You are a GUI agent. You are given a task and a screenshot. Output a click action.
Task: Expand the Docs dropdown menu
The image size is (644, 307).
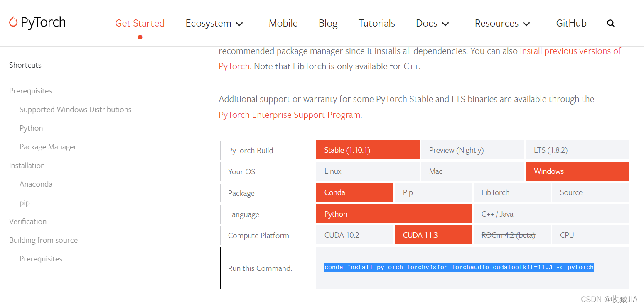click(x=433, y=24)
